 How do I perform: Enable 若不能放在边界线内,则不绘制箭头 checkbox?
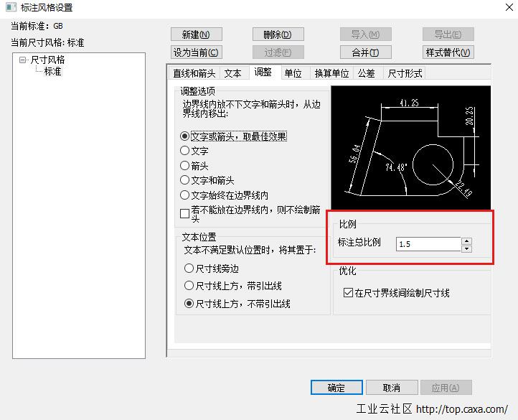[x=184, y=214]
